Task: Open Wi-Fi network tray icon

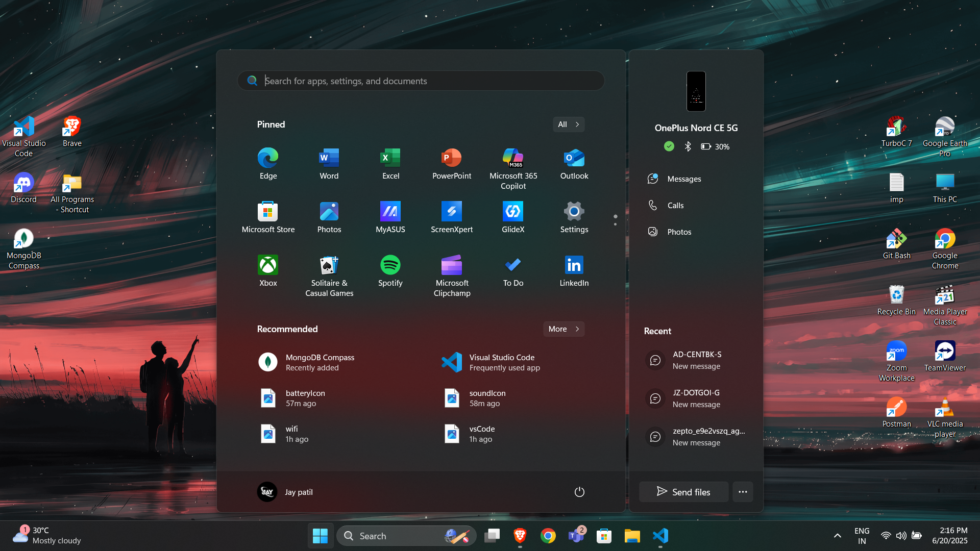Action: (x=886, y=536)
